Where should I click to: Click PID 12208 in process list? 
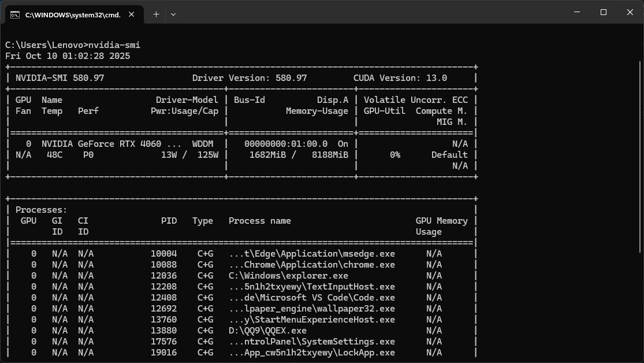[x=164, y=287]
